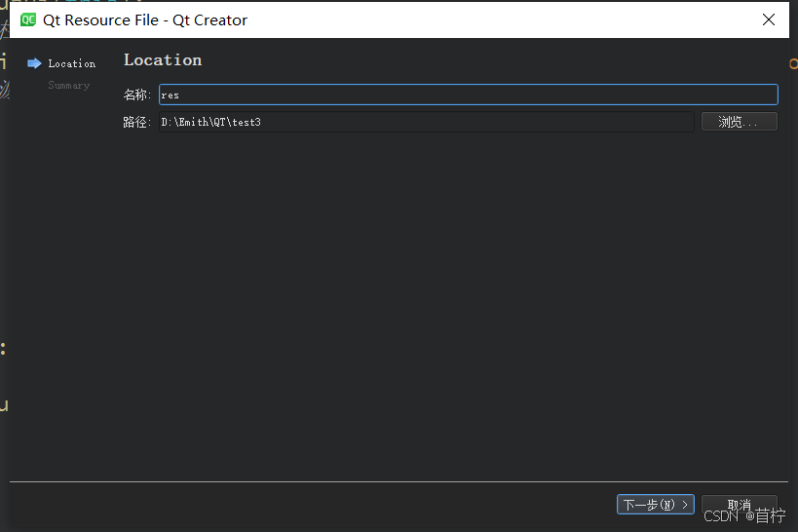Click the path field showing D:\Emith\QT\test3

427,122
